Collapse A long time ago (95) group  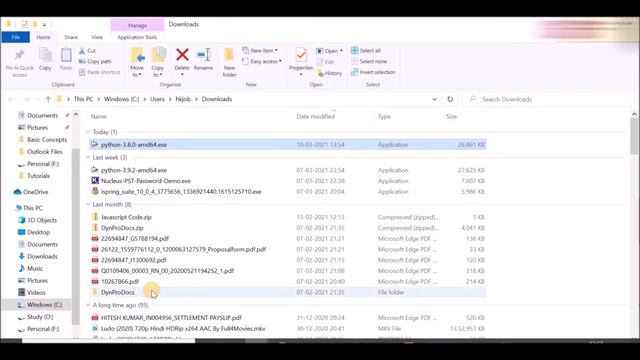pyautogui.click(x=88, y=305)
